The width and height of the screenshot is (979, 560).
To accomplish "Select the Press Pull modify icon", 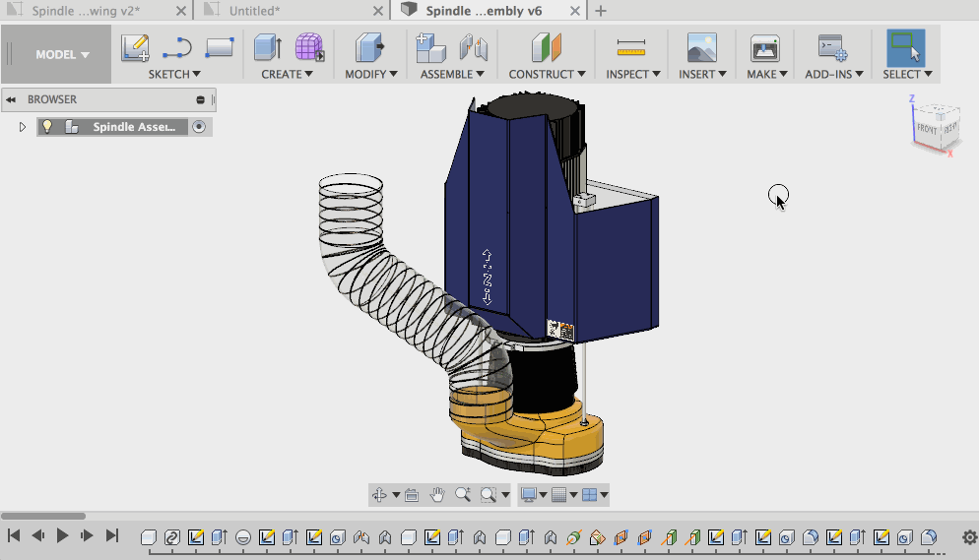I will click(369, 48).
